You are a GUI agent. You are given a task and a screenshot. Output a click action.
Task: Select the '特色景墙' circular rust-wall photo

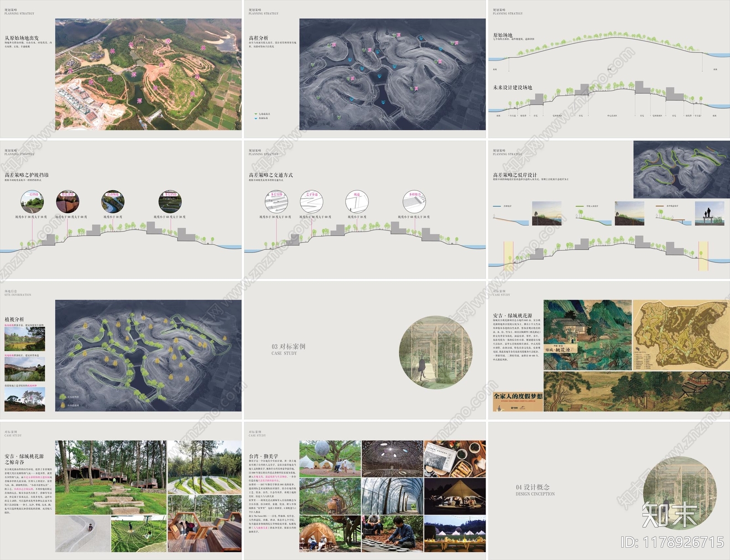coord(68,202)
